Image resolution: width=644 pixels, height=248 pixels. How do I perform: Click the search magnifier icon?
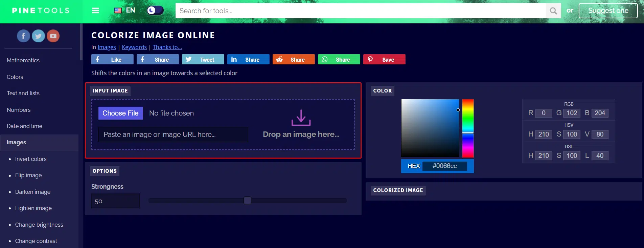[x=553, y=11]
